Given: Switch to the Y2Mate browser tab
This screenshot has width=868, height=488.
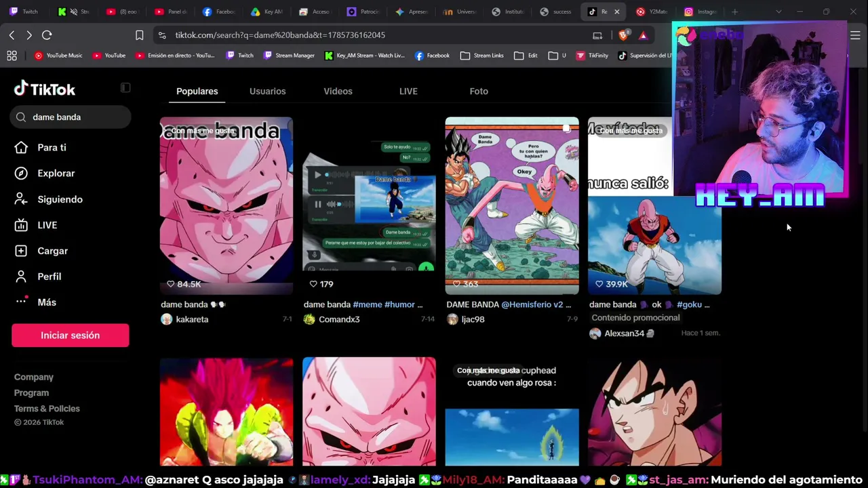Looking at the screenshot, I should coord(652,12).
